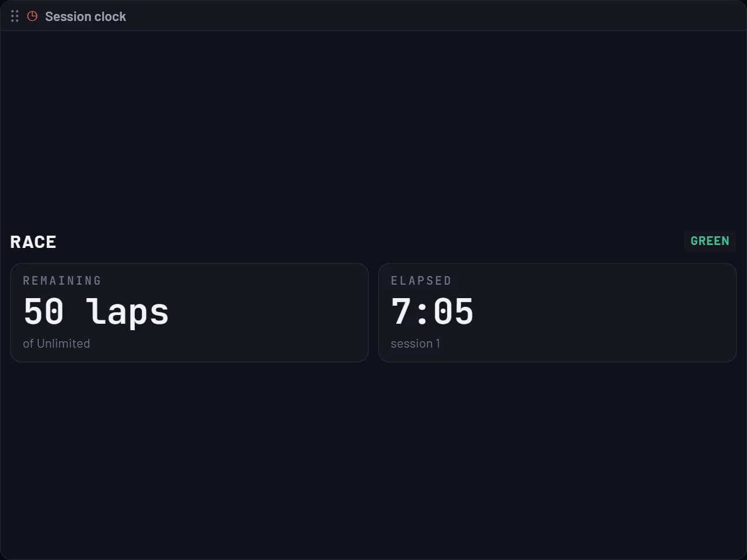Click the empty header bar beside Session clock

pyautogui.click(x=432, y=16)
